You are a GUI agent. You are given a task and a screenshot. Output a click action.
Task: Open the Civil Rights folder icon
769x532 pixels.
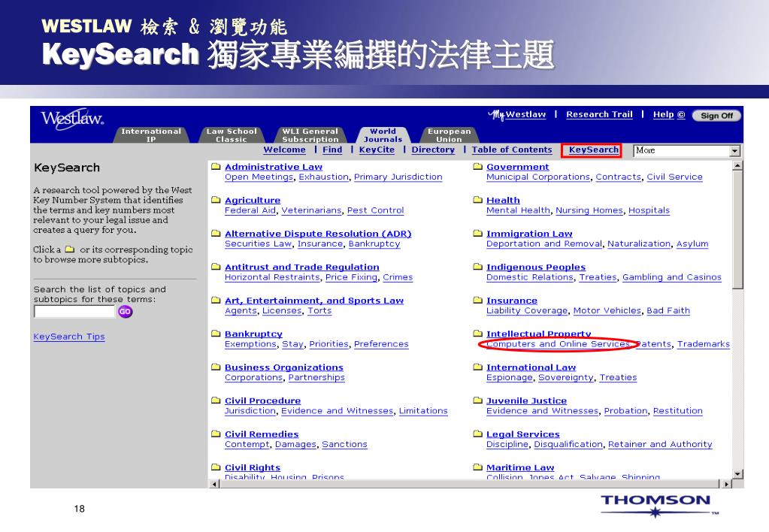point(216,467)
